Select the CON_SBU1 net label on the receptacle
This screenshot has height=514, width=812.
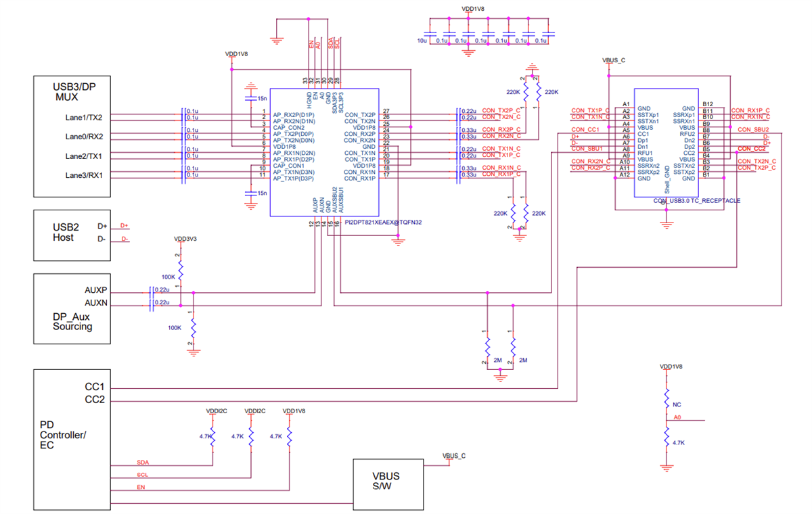coord(587,147)
